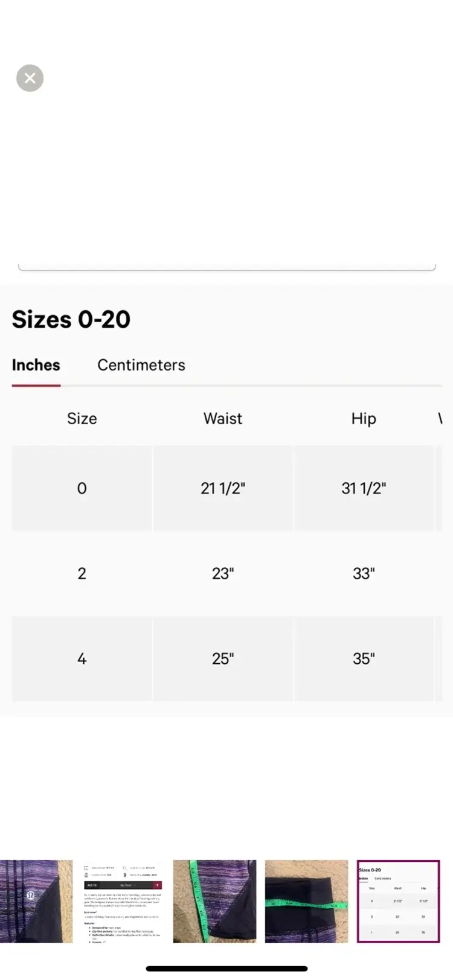
Task: Tap the 35" hip measurement
Action: 363,658
